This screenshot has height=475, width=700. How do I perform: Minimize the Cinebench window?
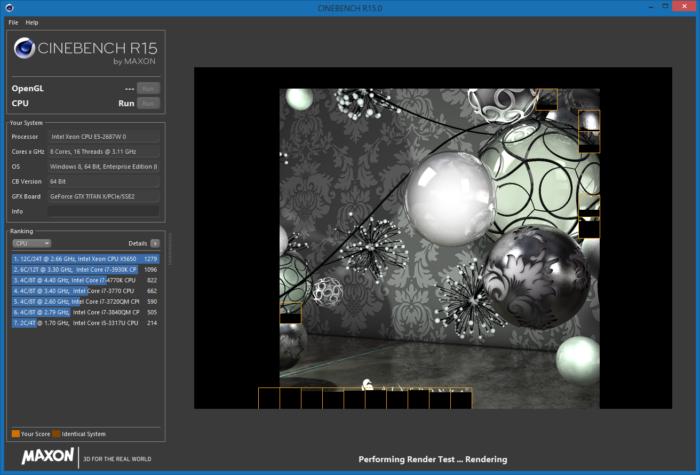pyautogui.click(x=651, y=6)
